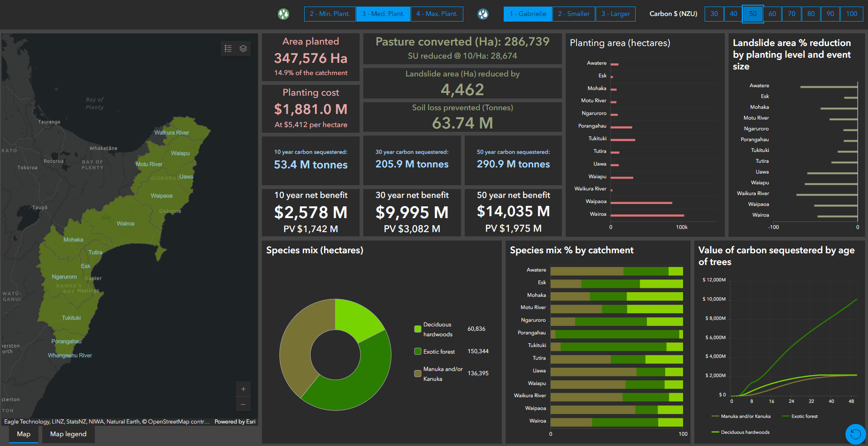This screenshot has height=446, width=868.
Task: Click the $9,995 M net benefit value
Action: (412, 212)
